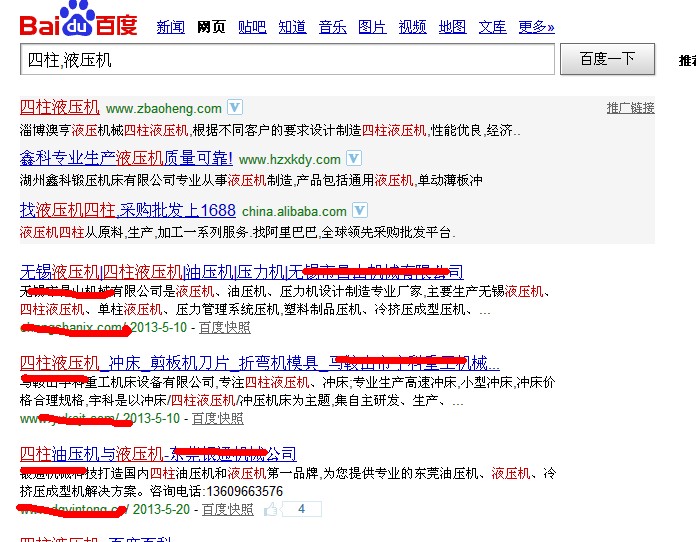Screen dimensions: 696x542
Task: Click the Baidu logo
Action: point(79,19)
